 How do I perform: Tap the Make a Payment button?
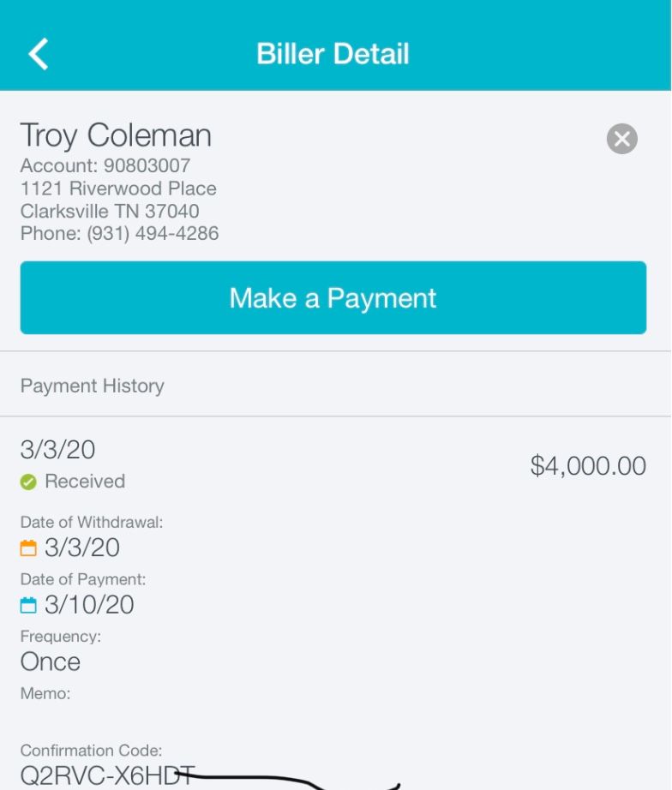(x=333, y=297)
